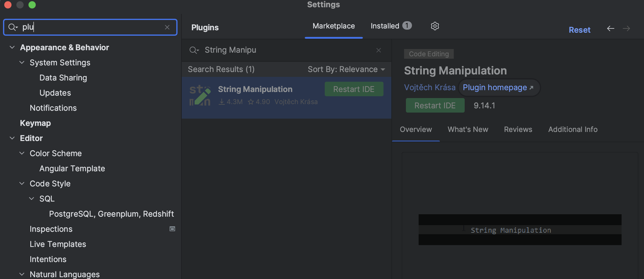Go back with the left arrow

click(x=611, y=28)
